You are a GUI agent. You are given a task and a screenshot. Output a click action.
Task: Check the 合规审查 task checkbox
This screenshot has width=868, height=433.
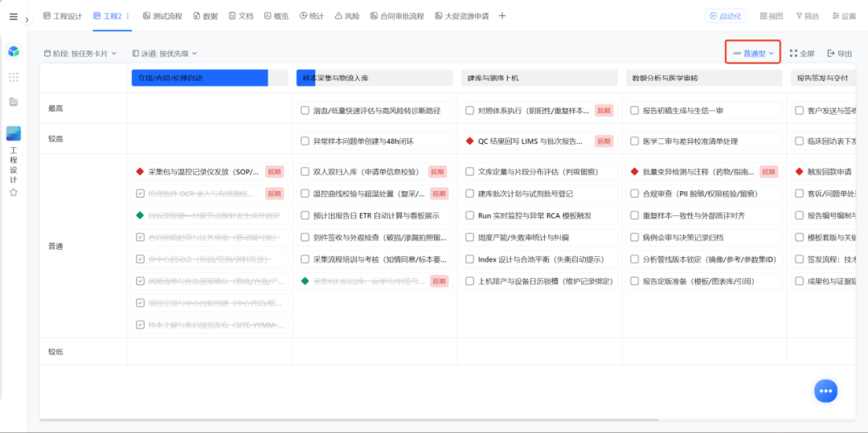[x=634, y=194]
